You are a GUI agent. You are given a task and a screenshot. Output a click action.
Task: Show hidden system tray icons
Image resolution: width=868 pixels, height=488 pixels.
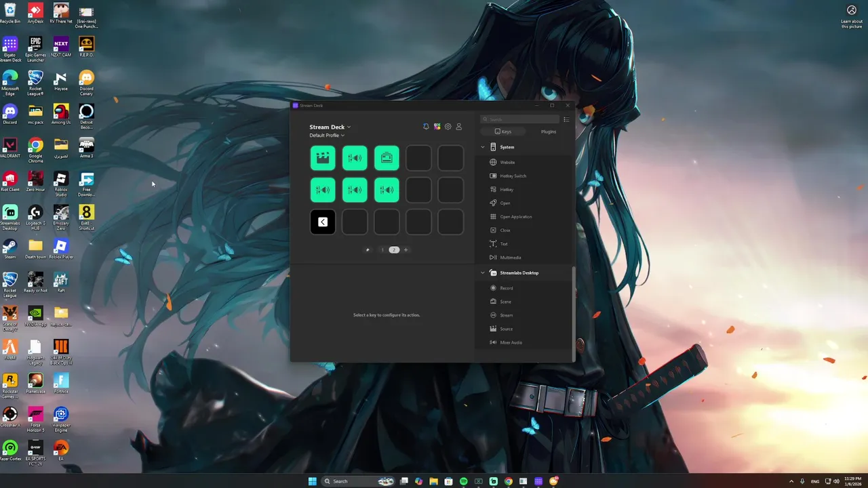pyautogui.click(x=791, y=481)
